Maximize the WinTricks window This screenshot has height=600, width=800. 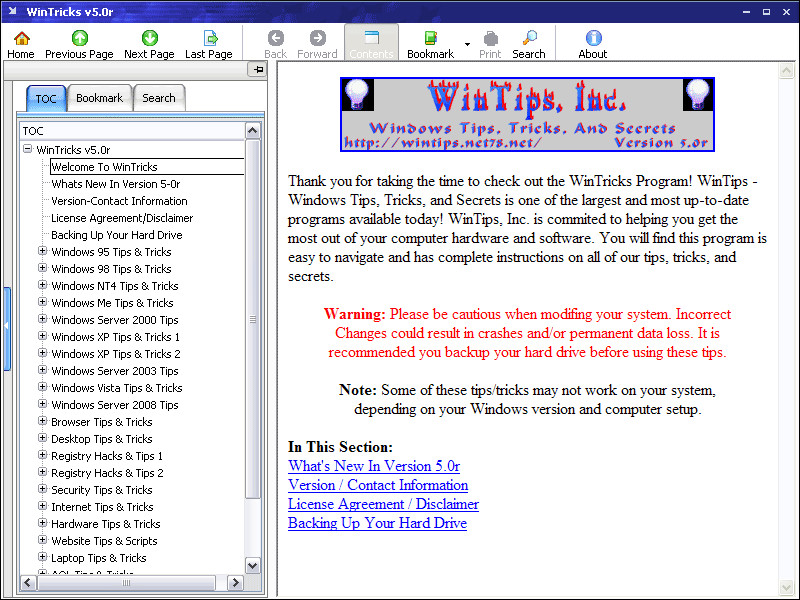766,11
